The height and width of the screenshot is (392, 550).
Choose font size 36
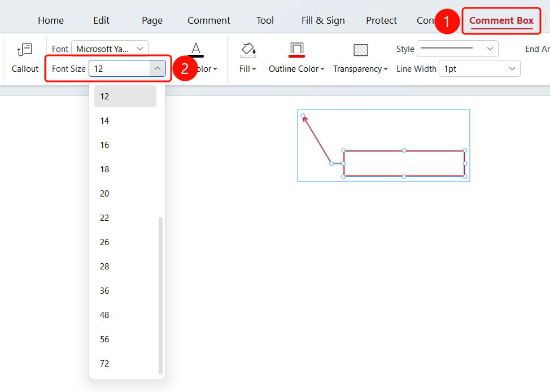point(125,290)
